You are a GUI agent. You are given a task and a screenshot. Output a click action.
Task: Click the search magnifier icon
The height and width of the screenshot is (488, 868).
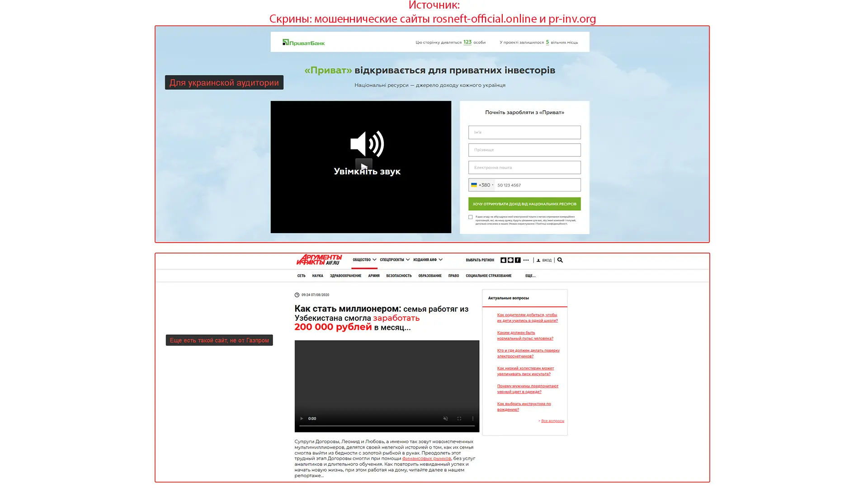(x=560, y=260)
